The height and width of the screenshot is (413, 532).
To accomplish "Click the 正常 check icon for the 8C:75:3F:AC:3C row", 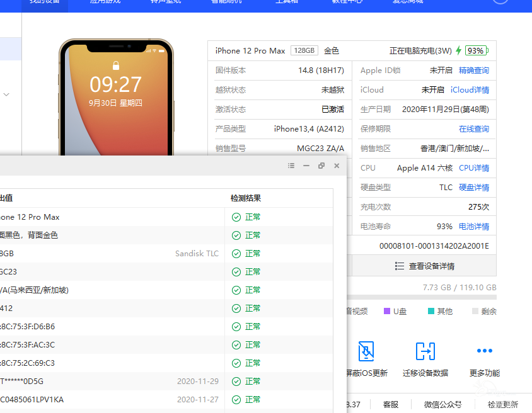I will click(236, 345).
